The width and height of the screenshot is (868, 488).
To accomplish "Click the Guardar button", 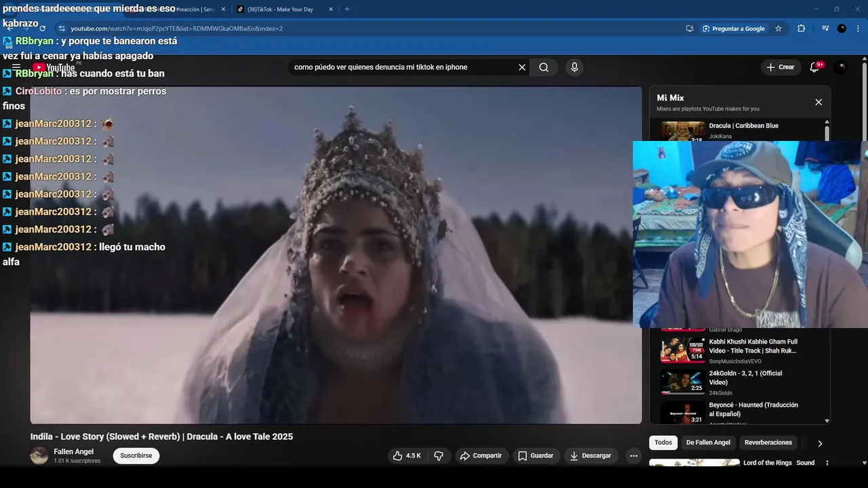I will 536,455.
